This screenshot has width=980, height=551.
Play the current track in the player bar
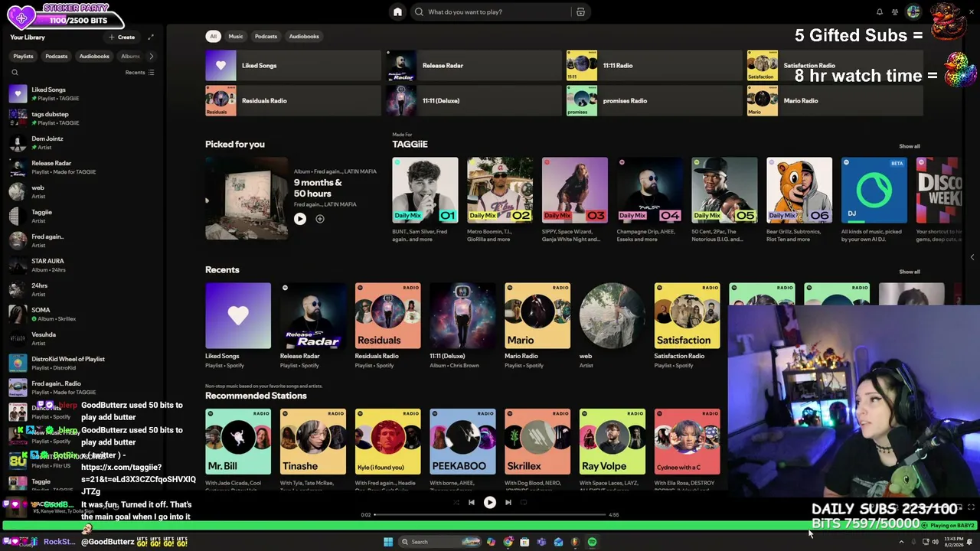[490, 503]
